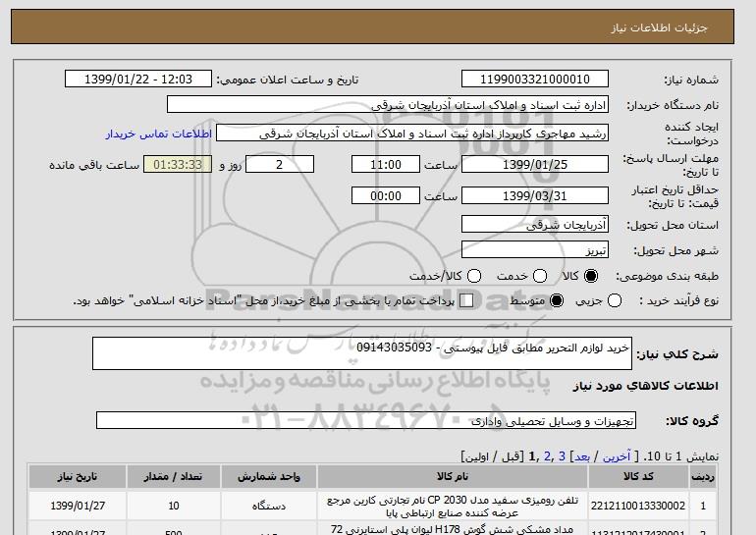The width and height of the screenshot is (756, 535).
Task: Open اطلاعات تماس خریدار link
Action: click(x=159, y=134)
